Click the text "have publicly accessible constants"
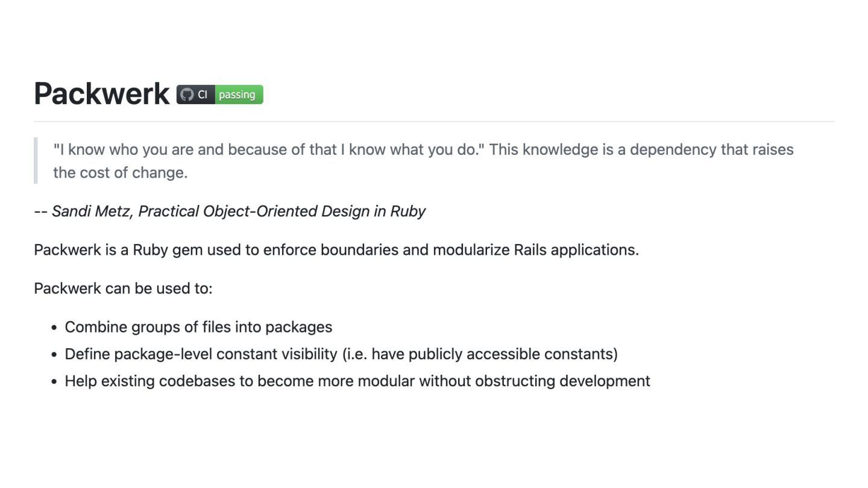Image resolution: width=868 pixels, height=488 pixels. [492, 354]
